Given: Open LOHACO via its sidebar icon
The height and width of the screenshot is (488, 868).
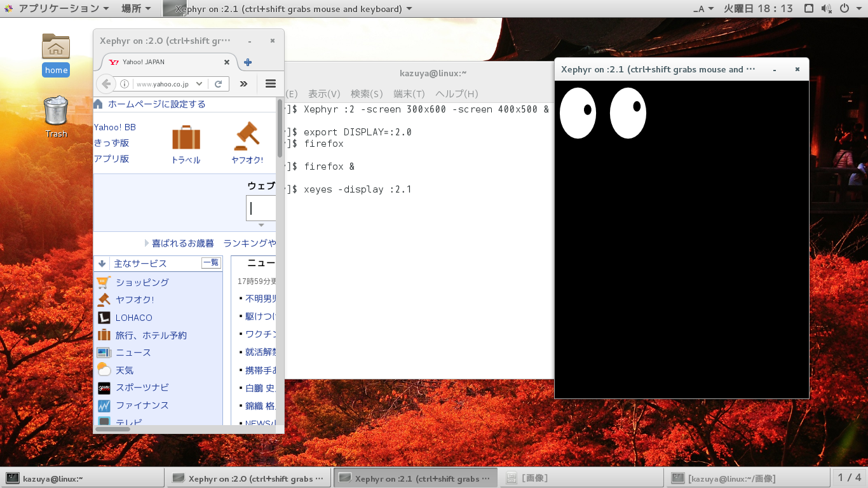Looking at the screenshot, I should click(103, 318).
